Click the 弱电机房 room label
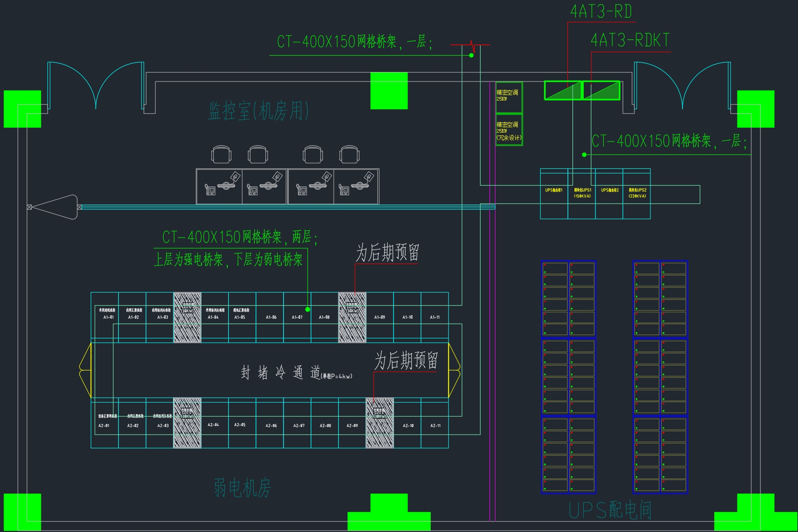 point(242,488)
